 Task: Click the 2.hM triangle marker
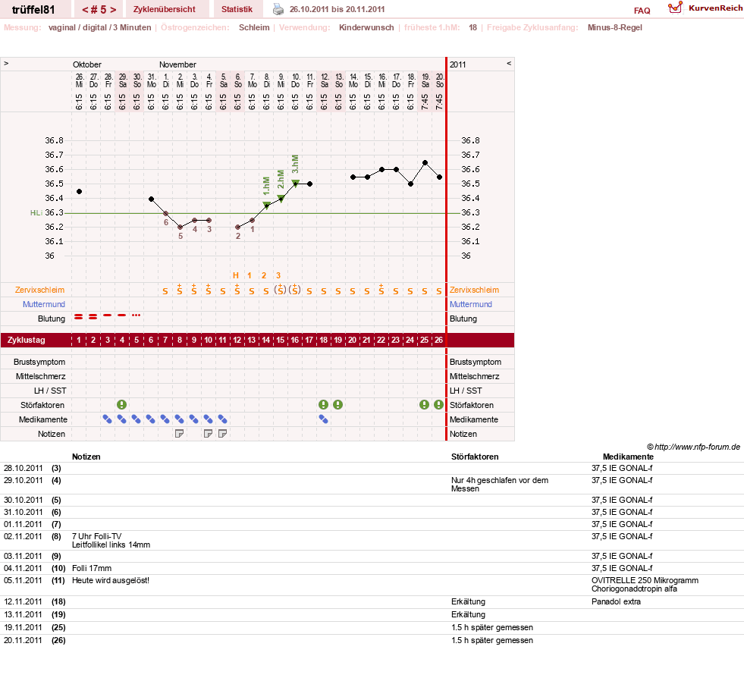pos(281,199)
